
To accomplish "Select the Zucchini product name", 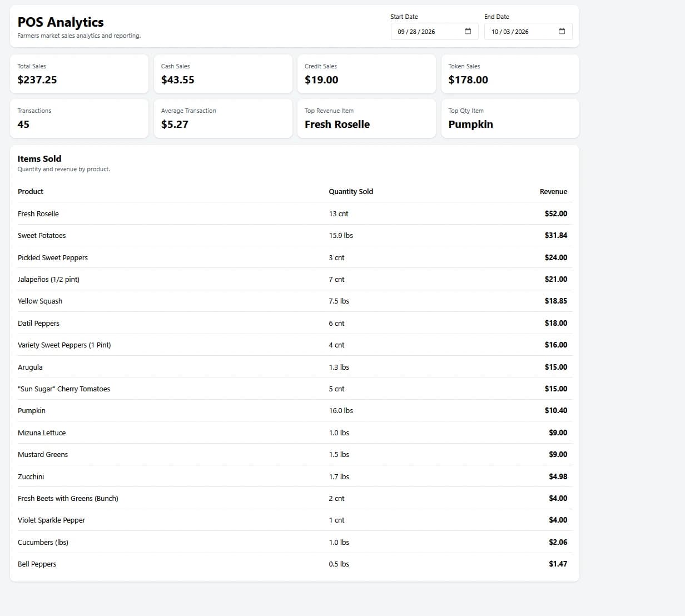I will (x=31, y=476).
